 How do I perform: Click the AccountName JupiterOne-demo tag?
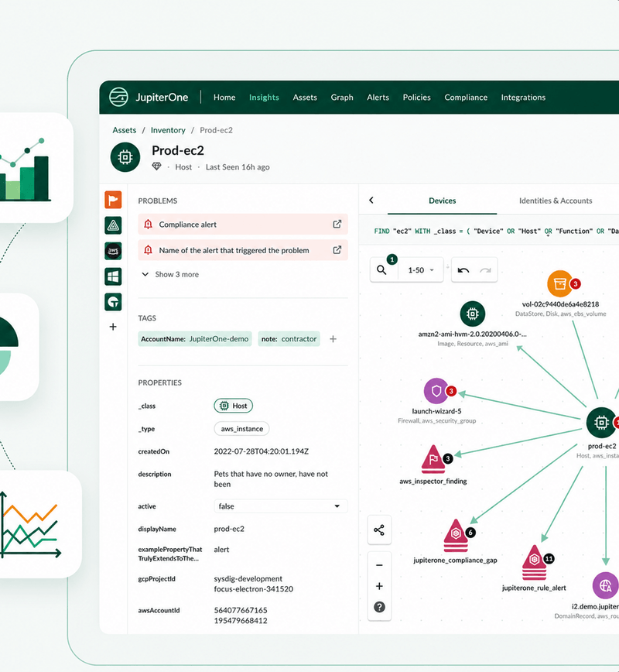point(195,339)
